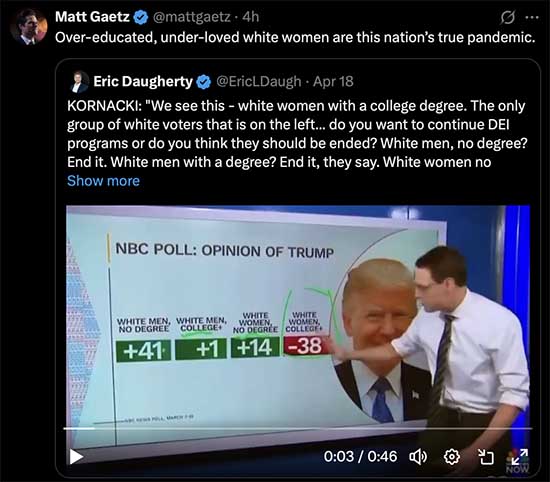Mute the video using the speaker icon

(x=418, y=457)
